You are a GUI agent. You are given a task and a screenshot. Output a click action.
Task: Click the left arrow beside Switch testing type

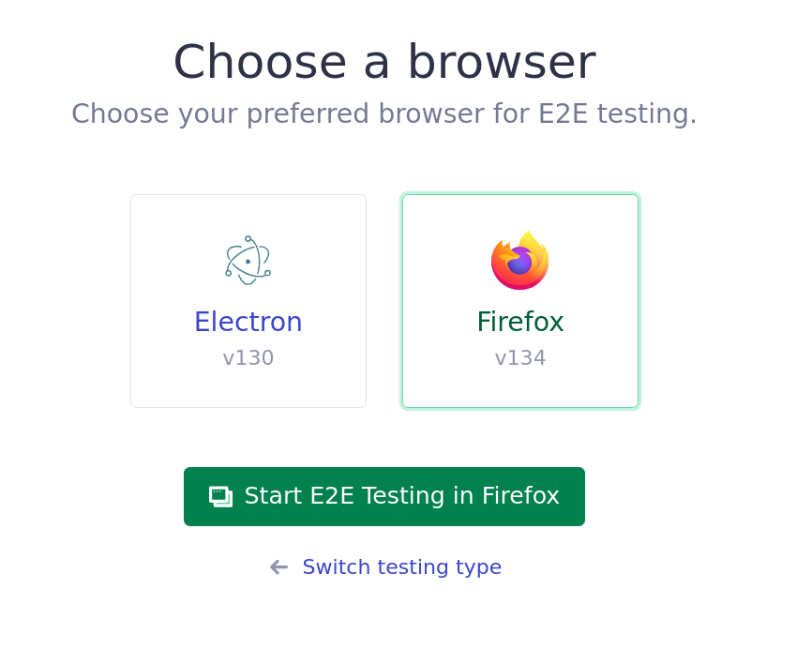coord(278,566)
